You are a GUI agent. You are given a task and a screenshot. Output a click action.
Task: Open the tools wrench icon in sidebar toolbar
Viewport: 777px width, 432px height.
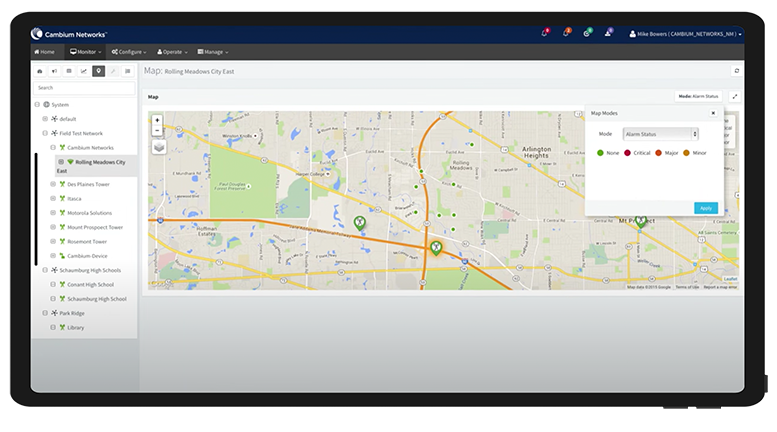(113, 71)
